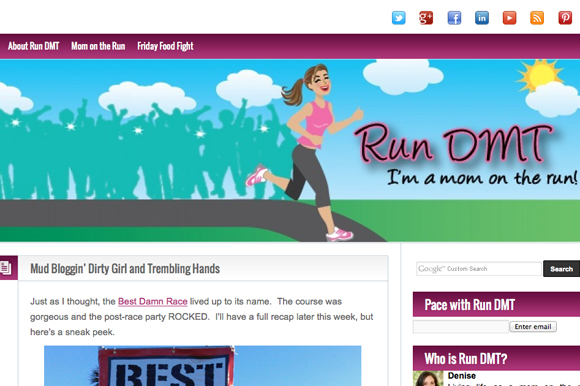This screenshot has width=580, height=386.
Task: Open the Google Plus social icon
Action: tap(426, 18)
